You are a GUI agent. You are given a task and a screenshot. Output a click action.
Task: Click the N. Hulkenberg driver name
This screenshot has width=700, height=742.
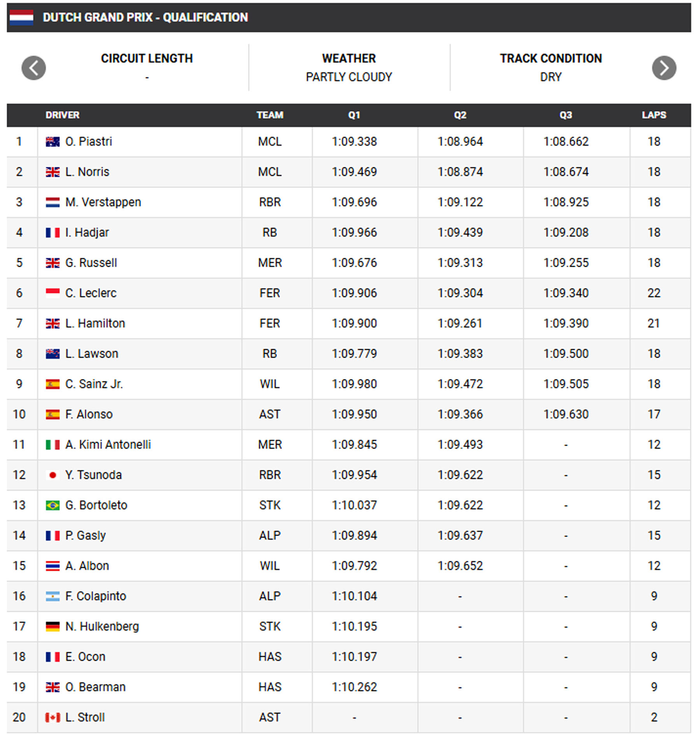tap(102, 626)
